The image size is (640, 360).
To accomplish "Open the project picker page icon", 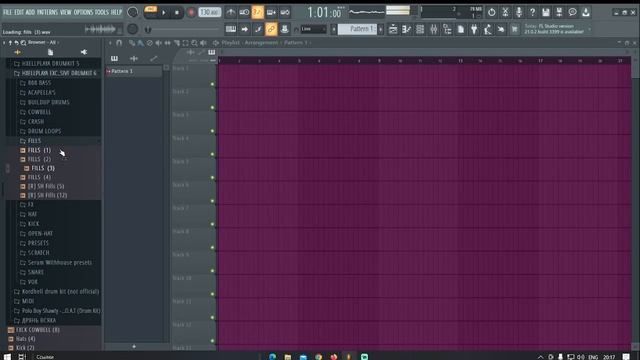I will tap(460, 29).
